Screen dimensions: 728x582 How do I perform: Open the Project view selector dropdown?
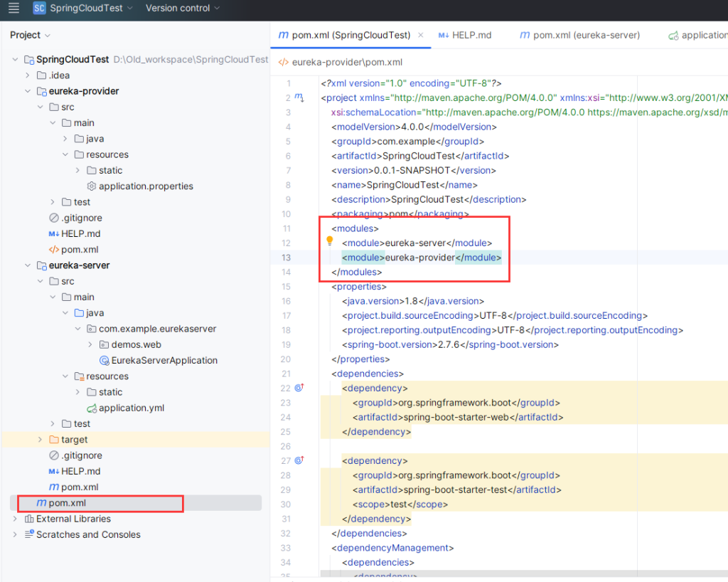pyautogui.click(x=31, y=35)
